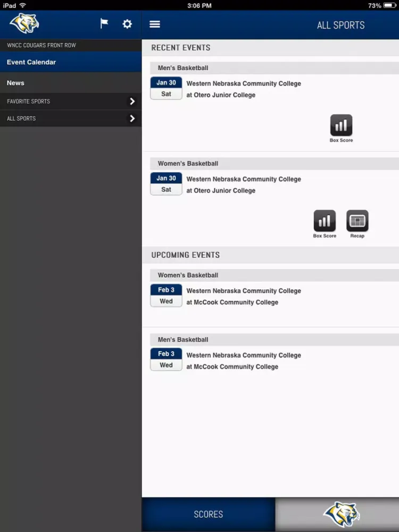Select the Jan 30 Sat date badge under Men's Basketball

tap(166, 88)
